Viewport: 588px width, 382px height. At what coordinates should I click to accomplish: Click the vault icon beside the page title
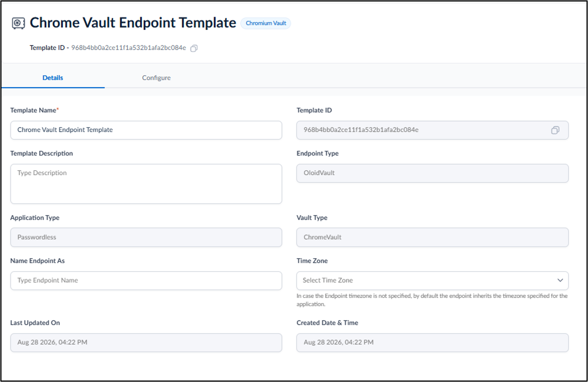point(18,23)
